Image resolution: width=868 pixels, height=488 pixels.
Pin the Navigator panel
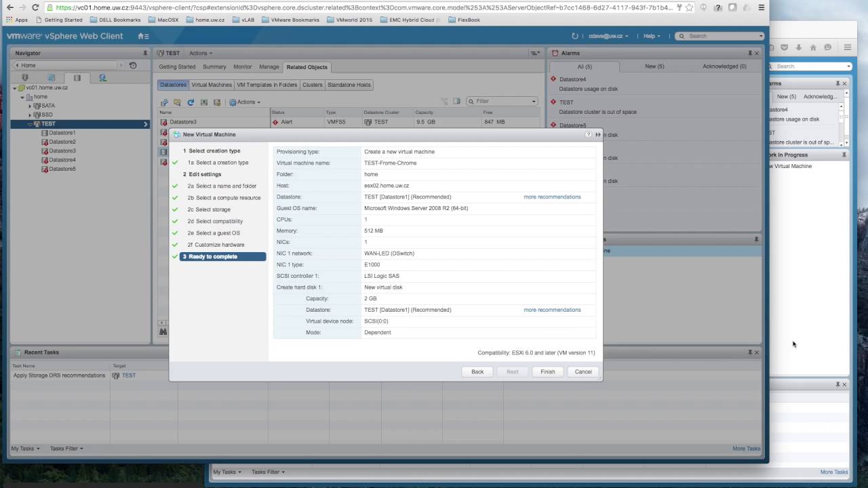144,53
